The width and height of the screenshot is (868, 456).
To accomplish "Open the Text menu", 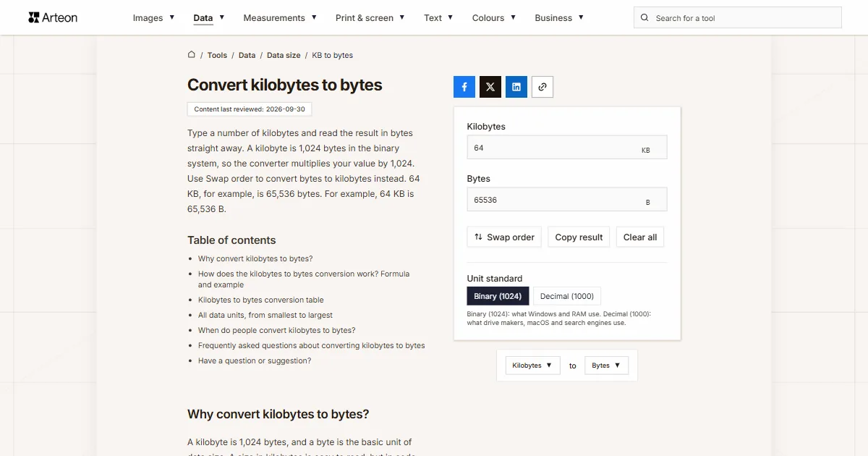I will (x=438, y=18).
